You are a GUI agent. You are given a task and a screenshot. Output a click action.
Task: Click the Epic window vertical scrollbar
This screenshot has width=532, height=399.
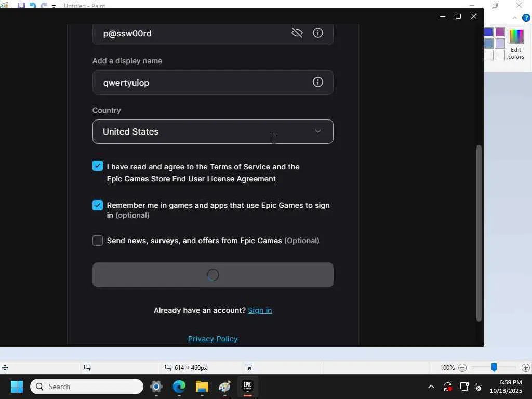[478, 233]
